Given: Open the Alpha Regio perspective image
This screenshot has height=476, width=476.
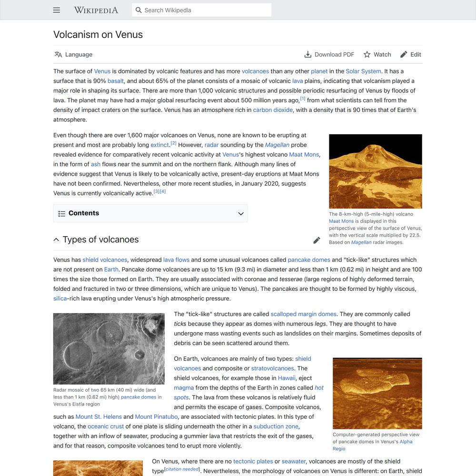Looking at the screenshot, I should [x=377, y=393].
